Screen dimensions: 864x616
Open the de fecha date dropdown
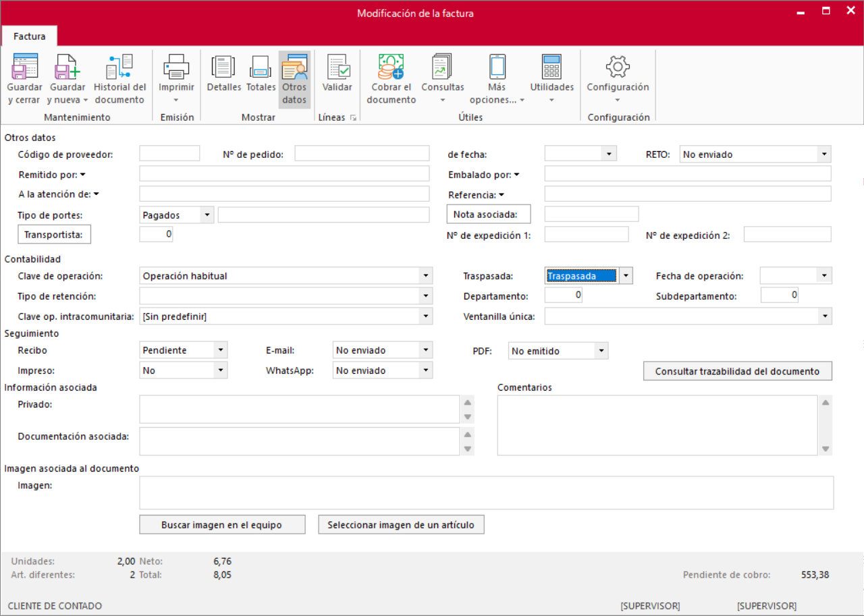point(610,154)
